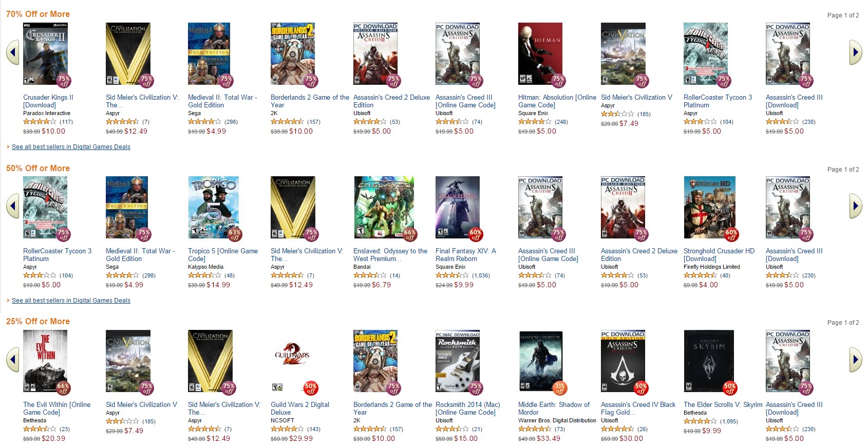Open Middle Earth: Shadow of Mordor link
Screen dimensions: 868x445
[554, 409]
